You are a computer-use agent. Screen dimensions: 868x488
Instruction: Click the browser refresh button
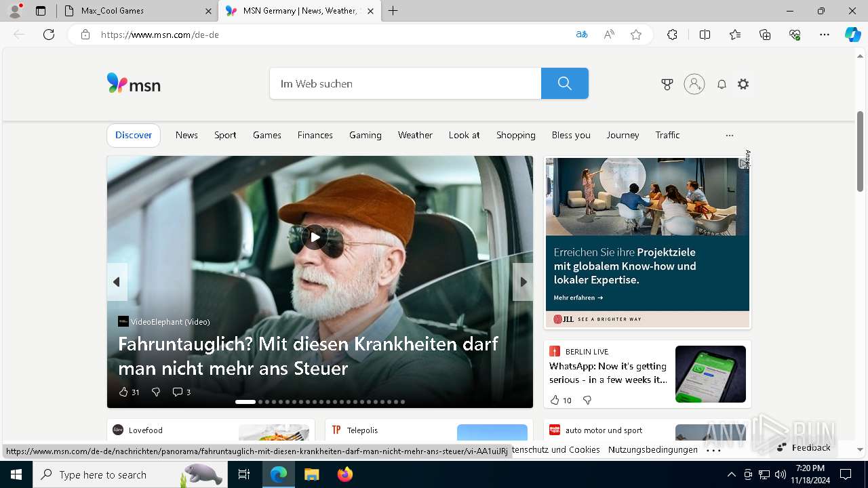[x=49, y=35]
